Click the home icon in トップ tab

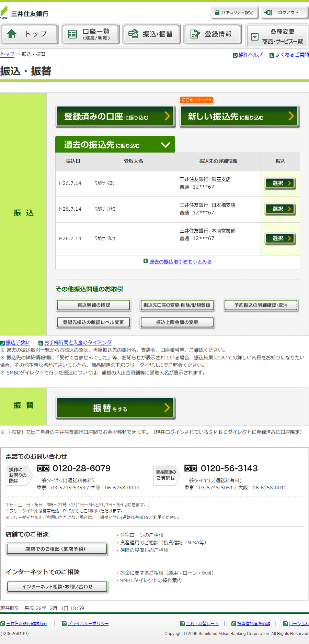click(x=12, y=34)
